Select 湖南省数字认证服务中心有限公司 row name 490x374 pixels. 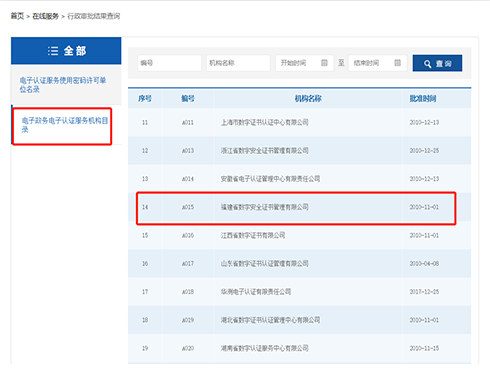coord(265,348)
